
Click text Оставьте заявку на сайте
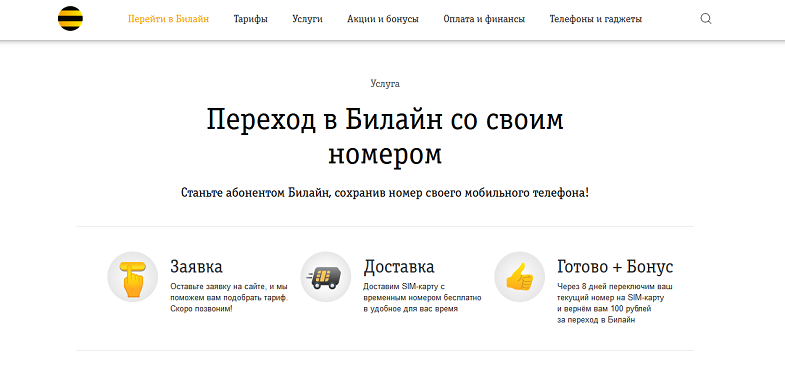229,298
